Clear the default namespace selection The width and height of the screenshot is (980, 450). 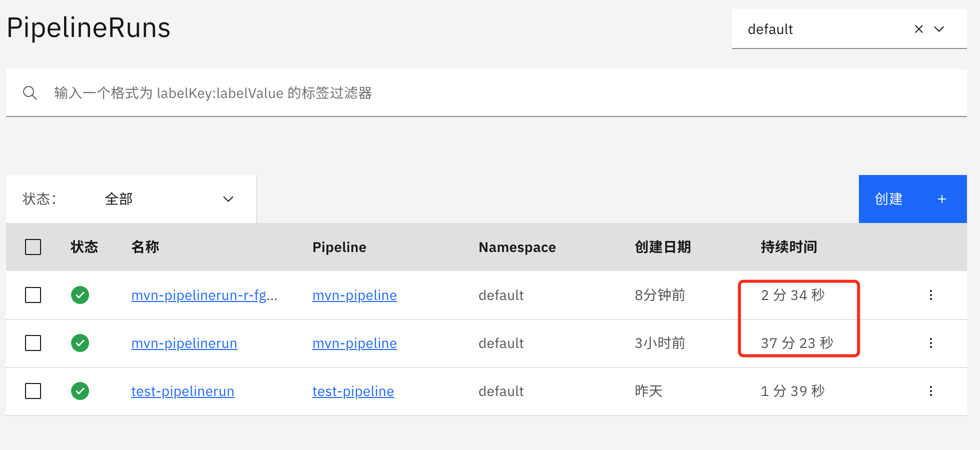[918, 29]
